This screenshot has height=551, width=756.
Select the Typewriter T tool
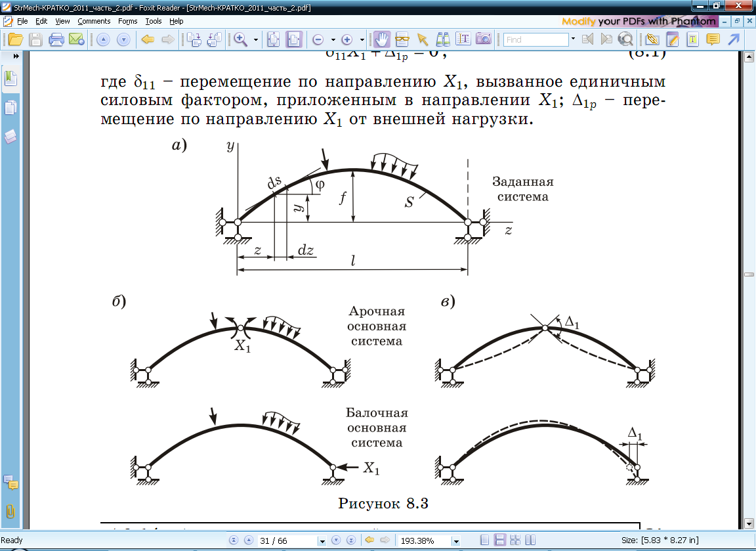[693, 39]
